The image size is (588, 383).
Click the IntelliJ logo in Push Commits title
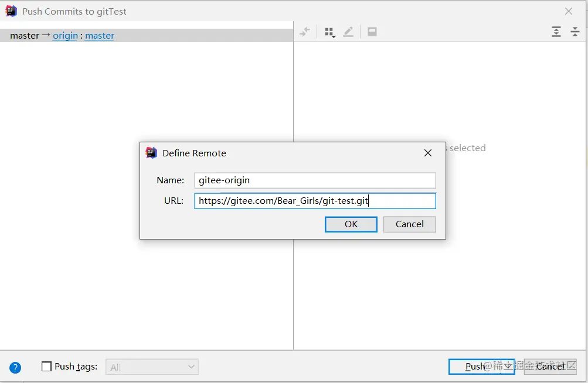click(11, 11)
